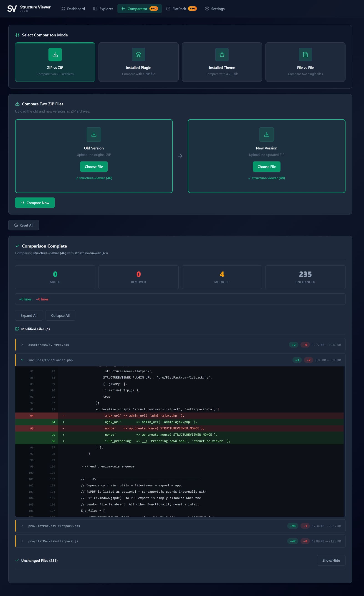Click the Unchanged Files checkmark icon
The image size is (364, 596).
(x=17, y=560)
